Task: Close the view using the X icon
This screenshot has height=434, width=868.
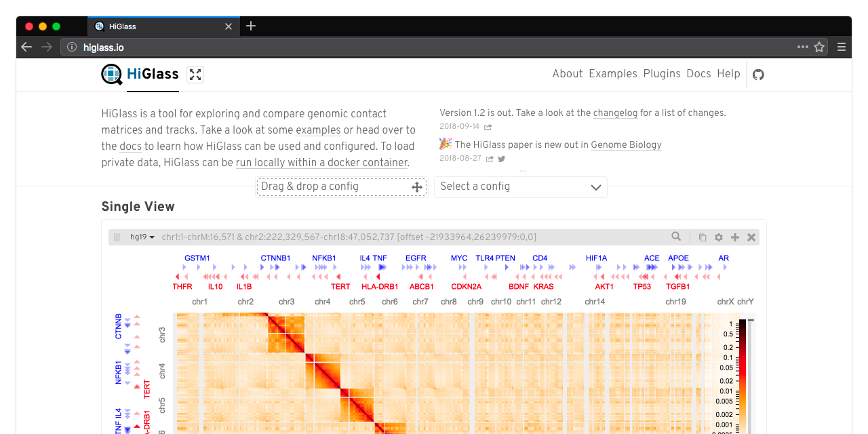Action: (751, 237)
